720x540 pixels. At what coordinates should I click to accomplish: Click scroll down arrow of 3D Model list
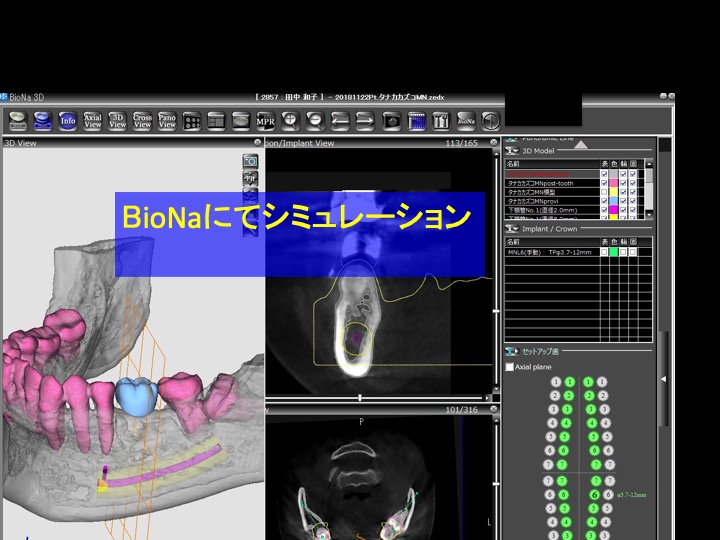[x=649, y=214]
